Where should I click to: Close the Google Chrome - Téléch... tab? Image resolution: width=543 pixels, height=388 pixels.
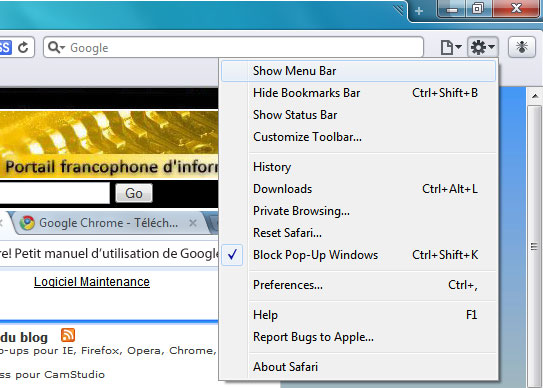click(x=193, y=223)
